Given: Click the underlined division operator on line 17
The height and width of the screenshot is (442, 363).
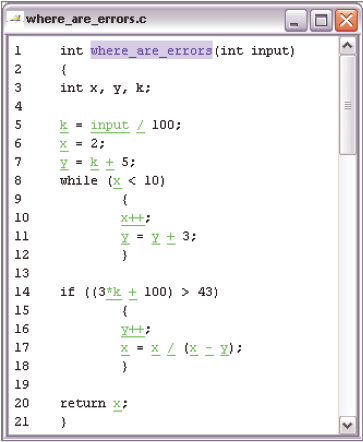Looking at the screenshot, I should coord(171,348).
